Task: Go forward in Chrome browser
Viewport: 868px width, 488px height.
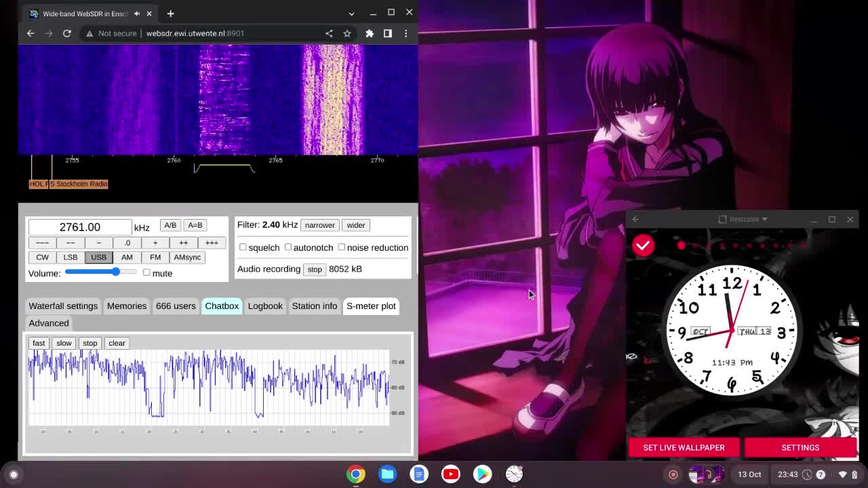Action: click(x=49, y=33)
